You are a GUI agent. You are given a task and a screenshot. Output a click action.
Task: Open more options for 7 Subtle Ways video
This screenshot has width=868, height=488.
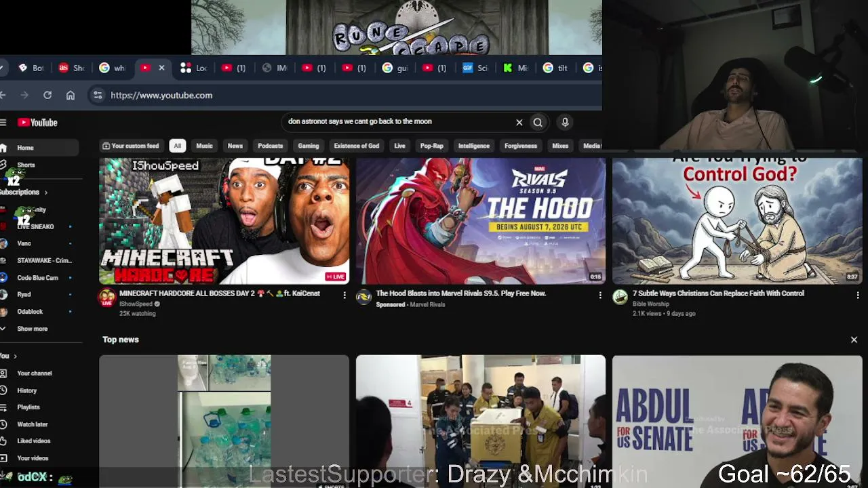[x=857, y=295]
